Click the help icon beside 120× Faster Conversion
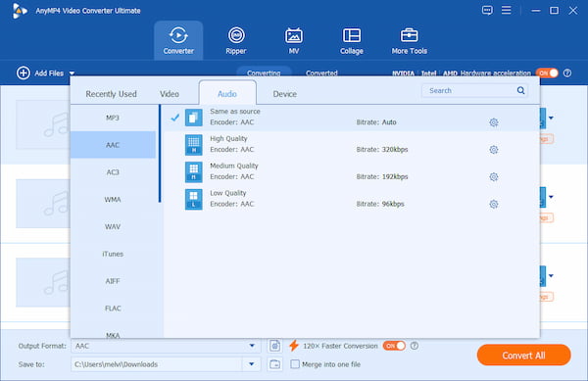Image resolution: width=588 pixels, height=381 pixels. 415,346
